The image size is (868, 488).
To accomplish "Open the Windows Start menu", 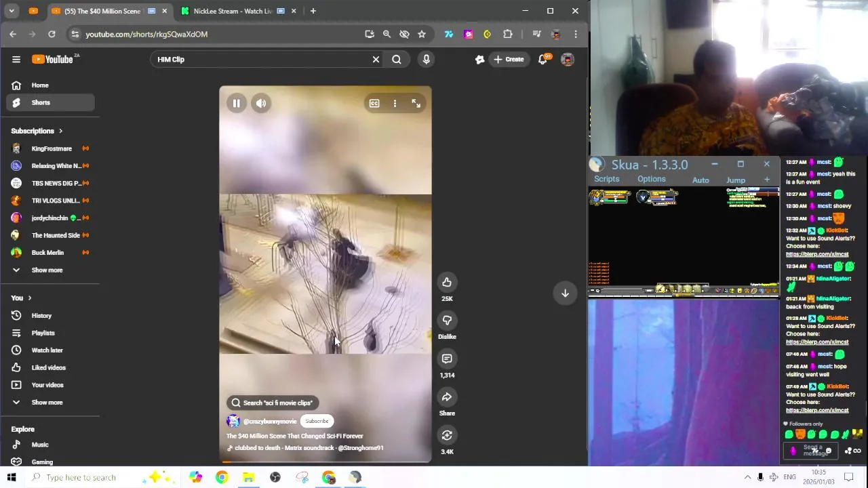I will [x=12, y=477].
